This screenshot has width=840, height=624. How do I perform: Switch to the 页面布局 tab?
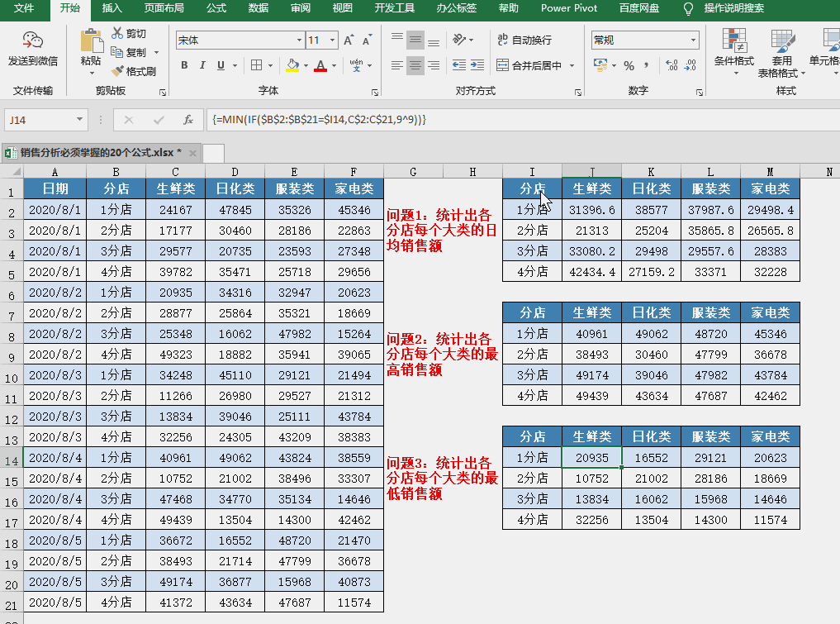[x=164, y=8]
